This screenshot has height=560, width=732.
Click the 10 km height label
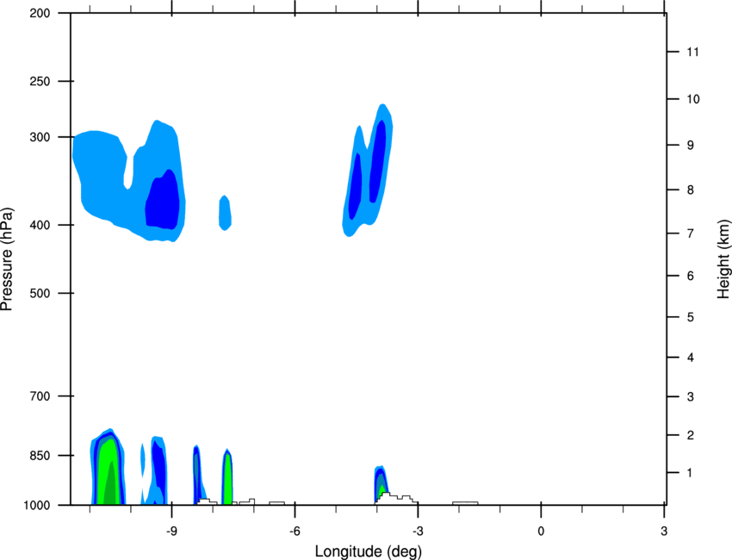tap(693, 99)
